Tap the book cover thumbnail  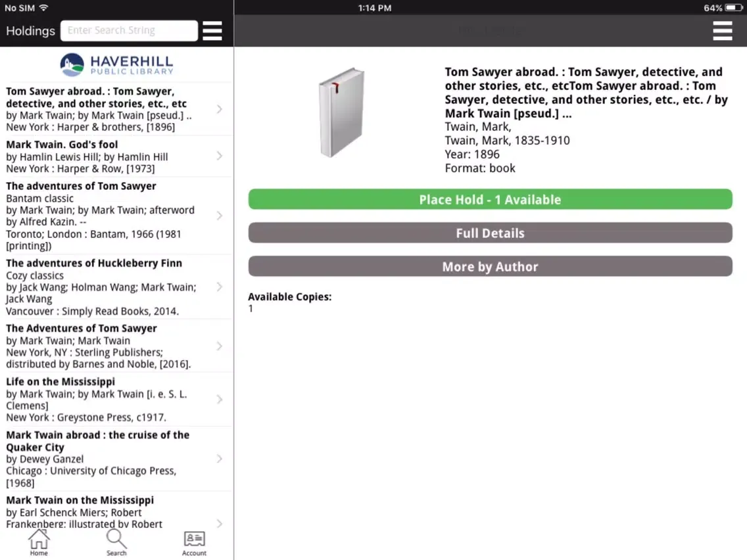click(341, 112)
